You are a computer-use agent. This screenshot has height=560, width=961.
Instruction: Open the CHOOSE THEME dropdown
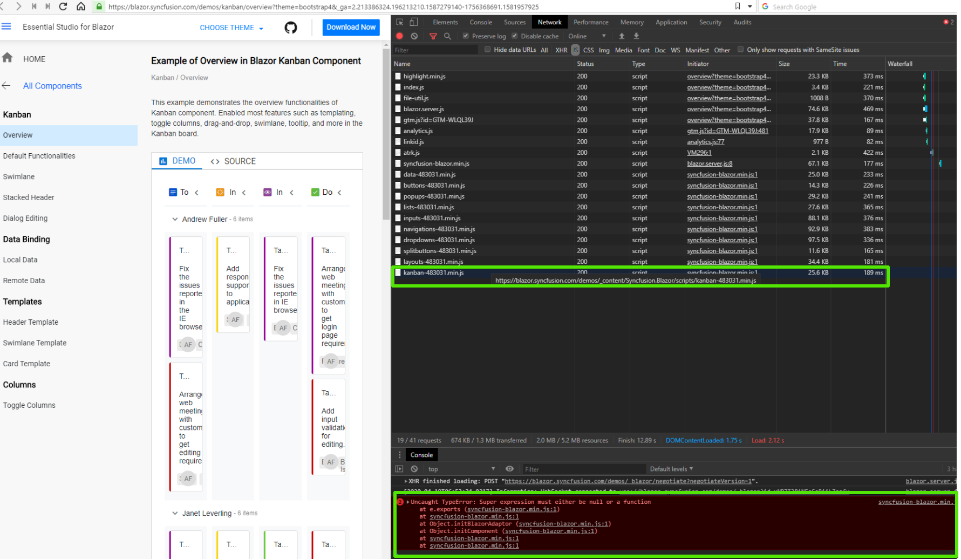[231, 28]
